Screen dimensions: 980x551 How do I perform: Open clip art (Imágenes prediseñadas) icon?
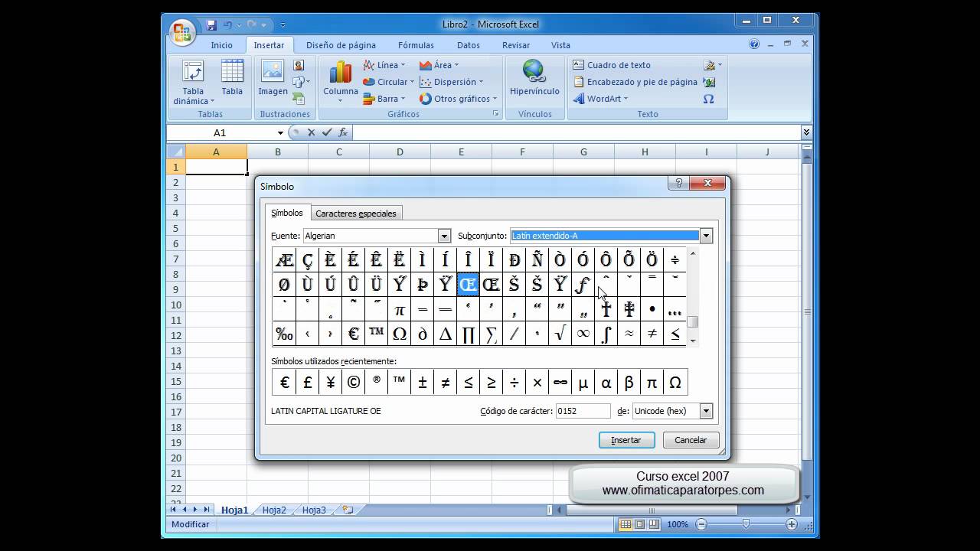(x=299, y=66)
